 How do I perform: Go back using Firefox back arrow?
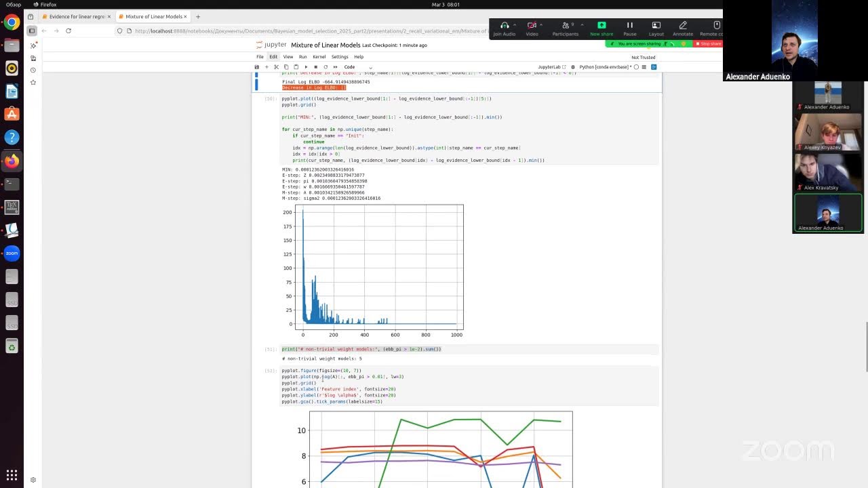pyautogui.click(x=44, y=30)
